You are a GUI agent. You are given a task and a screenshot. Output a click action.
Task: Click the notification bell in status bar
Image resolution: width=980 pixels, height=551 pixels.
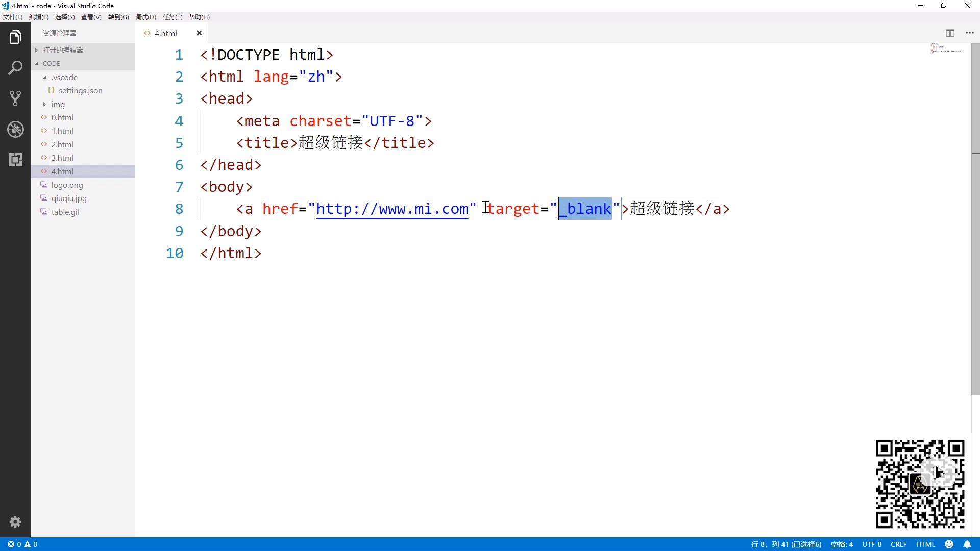(967, 544)
